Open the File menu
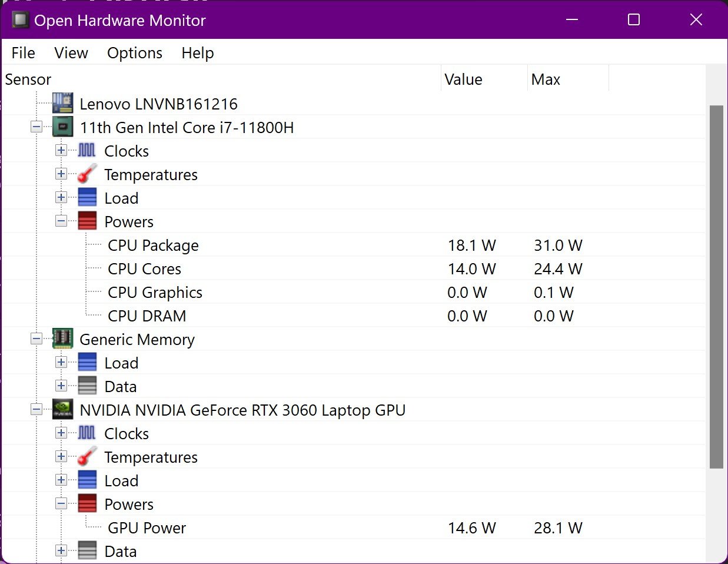The height and width of the screenshot is (564, 728). (x=23, y=53)
